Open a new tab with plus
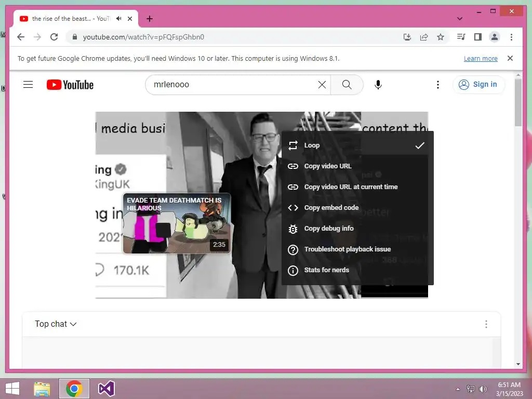Viewport: 532px width, 399px height. 149,19
